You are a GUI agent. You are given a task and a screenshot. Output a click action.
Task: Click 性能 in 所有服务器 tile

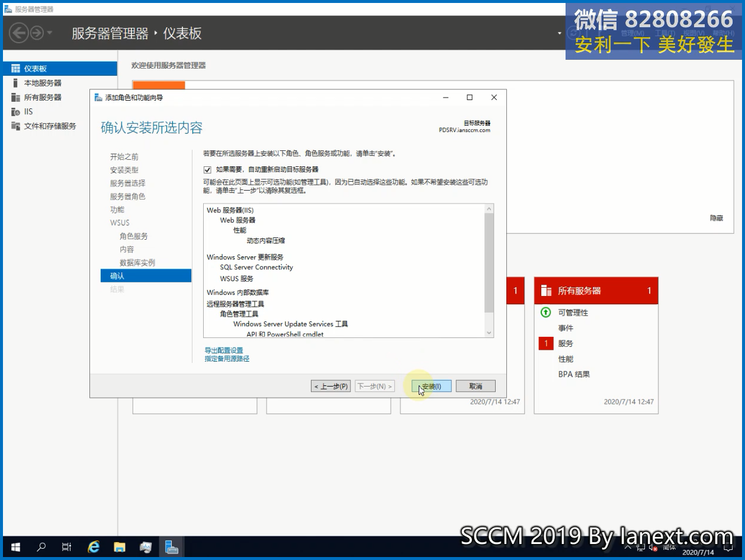(x=566, y=359)
